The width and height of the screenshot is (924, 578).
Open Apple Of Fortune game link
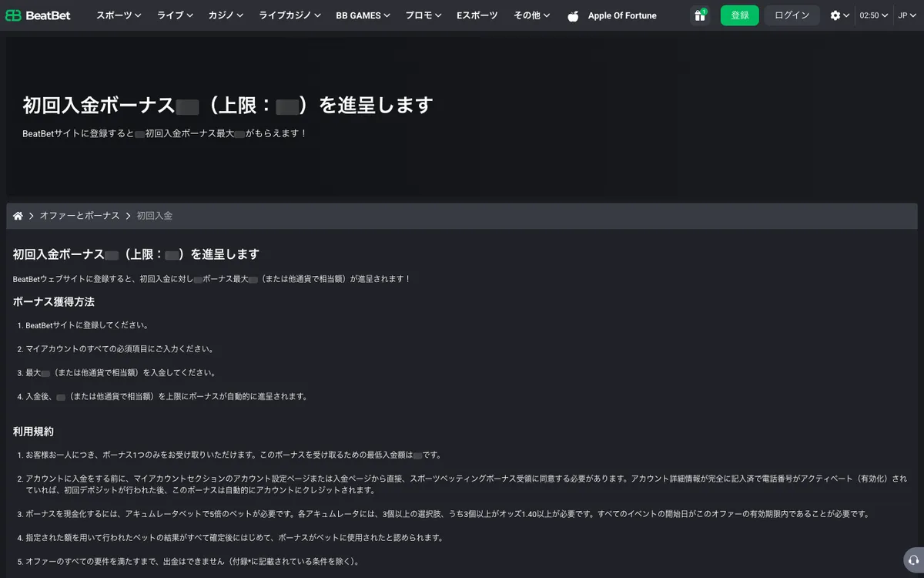[x=622, y=15]
